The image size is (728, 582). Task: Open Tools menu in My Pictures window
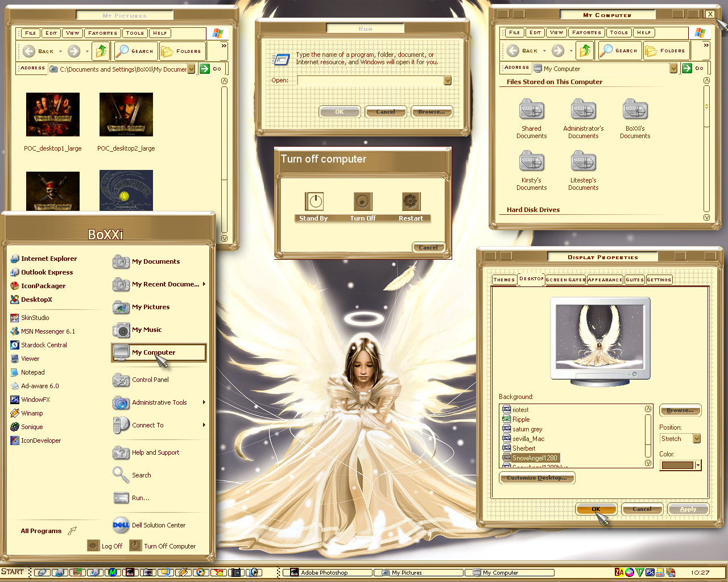[x=135, y=33]
